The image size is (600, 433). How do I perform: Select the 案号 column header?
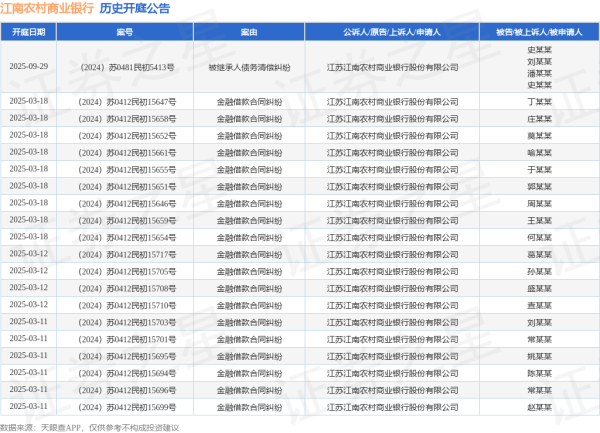pos(125,32)
